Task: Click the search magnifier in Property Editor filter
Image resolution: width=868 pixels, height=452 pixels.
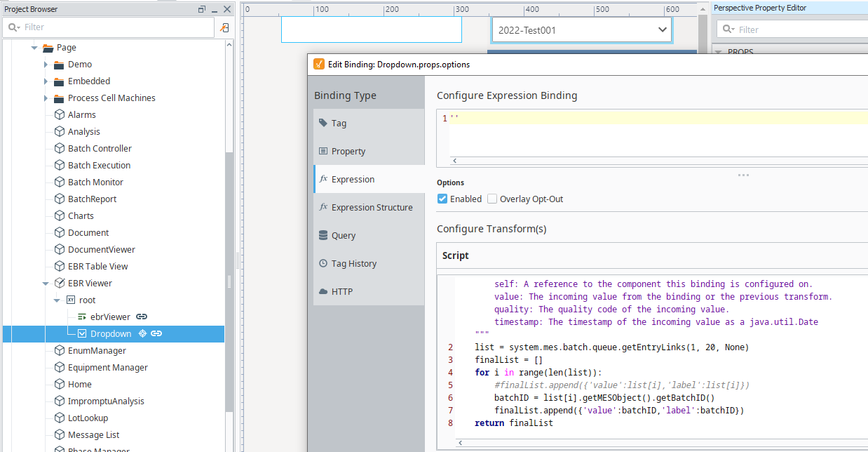Action: 728,29
